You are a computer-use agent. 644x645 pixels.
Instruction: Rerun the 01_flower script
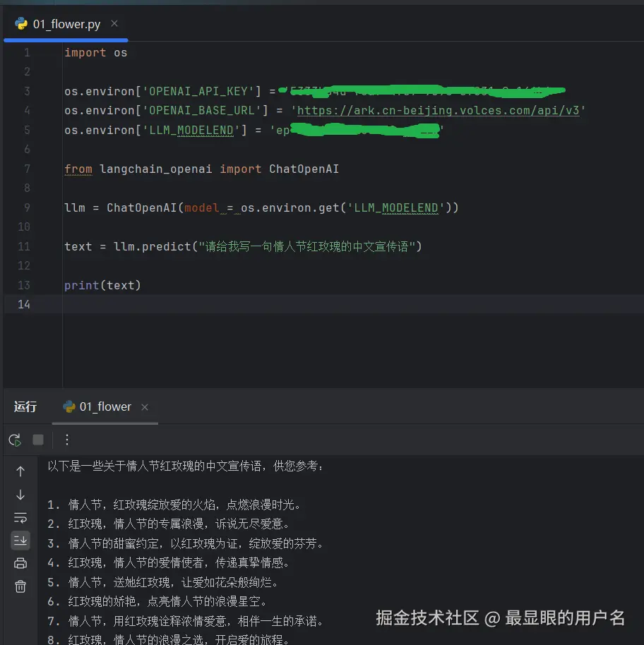[x=16, y=440]
